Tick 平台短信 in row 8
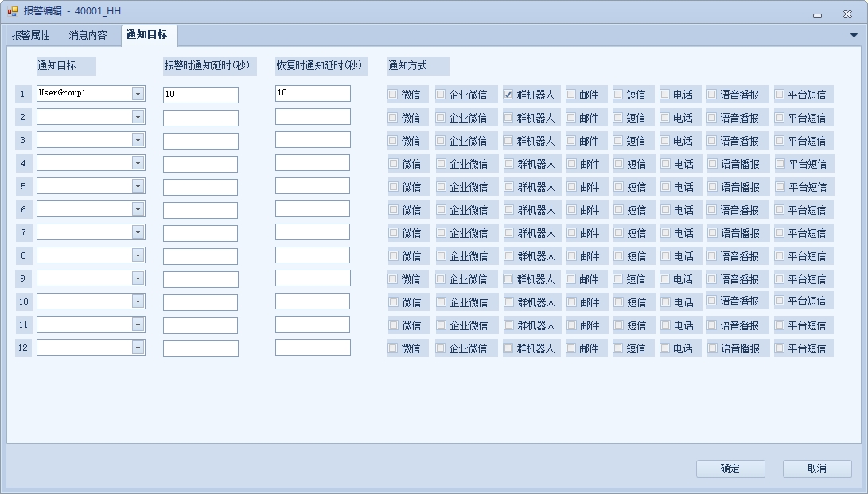868x494 pixels. 780,256
